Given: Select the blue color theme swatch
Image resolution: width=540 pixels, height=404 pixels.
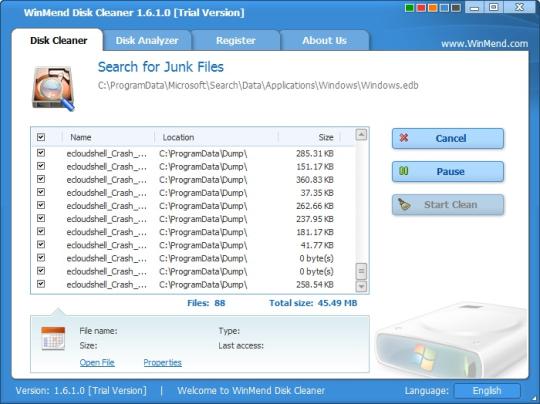Looking at the screenshot, I should pyautogui.click(x=444, y=8).
